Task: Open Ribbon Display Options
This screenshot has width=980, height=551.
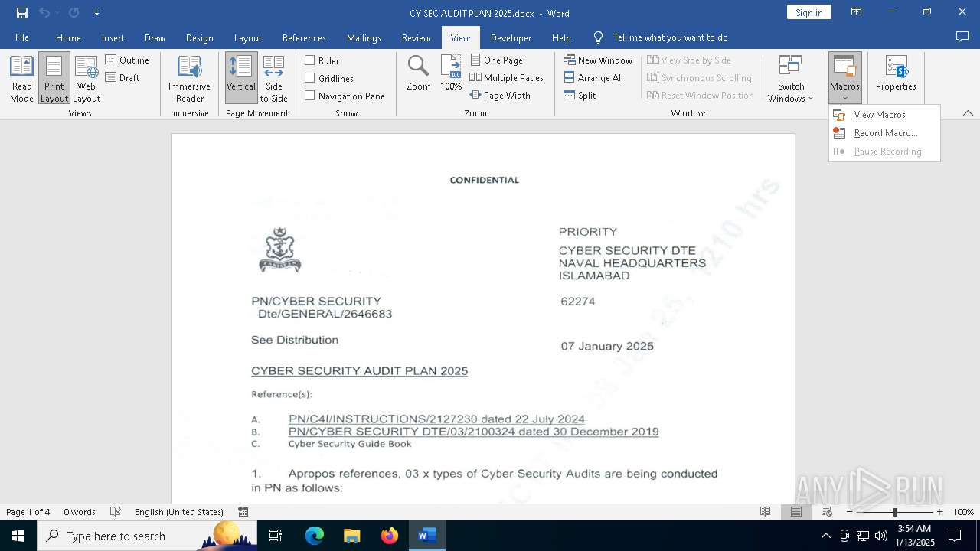Action: pos(856,12)
